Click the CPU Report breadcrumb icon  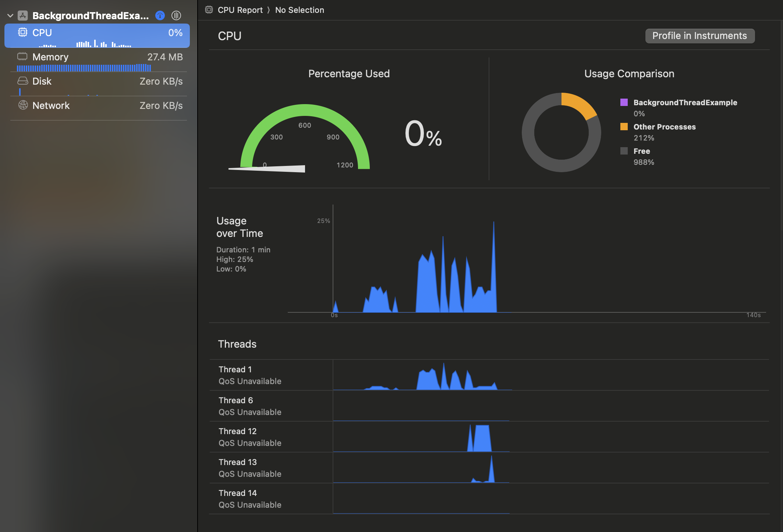click(209, 10)
